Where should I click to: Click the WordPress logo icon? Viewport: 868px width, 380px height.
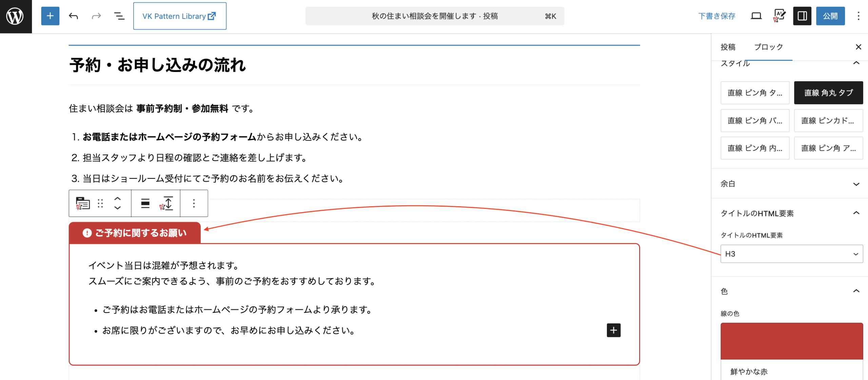[16, 16]
